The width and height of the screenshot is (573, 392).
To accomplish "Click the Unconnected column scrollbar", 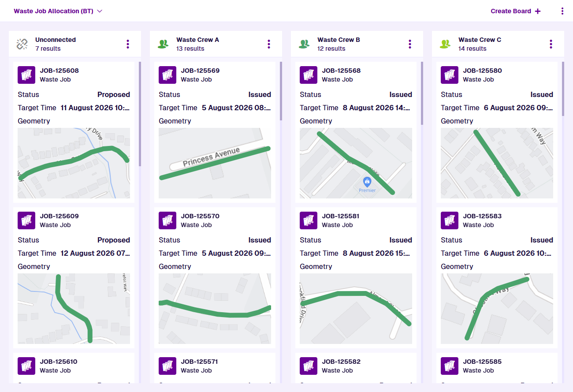I will 140,114.
